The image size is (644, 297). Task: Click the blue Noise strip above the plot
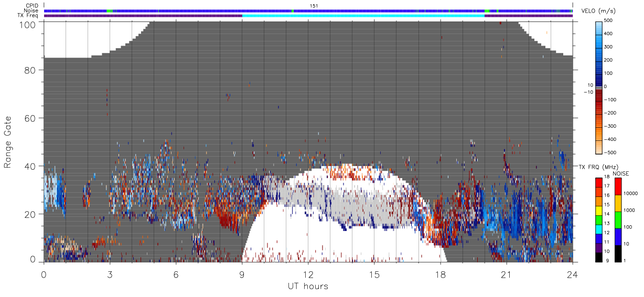(x=308, y=11)
